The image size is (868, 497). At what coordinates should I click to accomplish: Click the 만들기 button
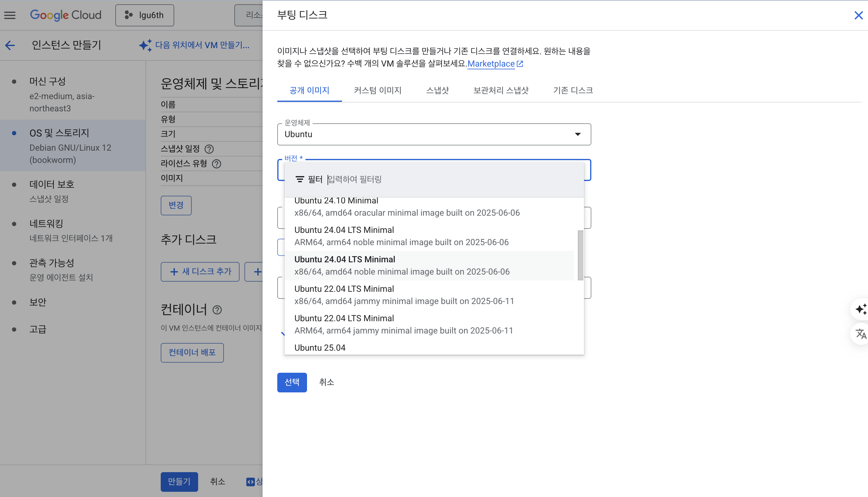click(179, 482)
